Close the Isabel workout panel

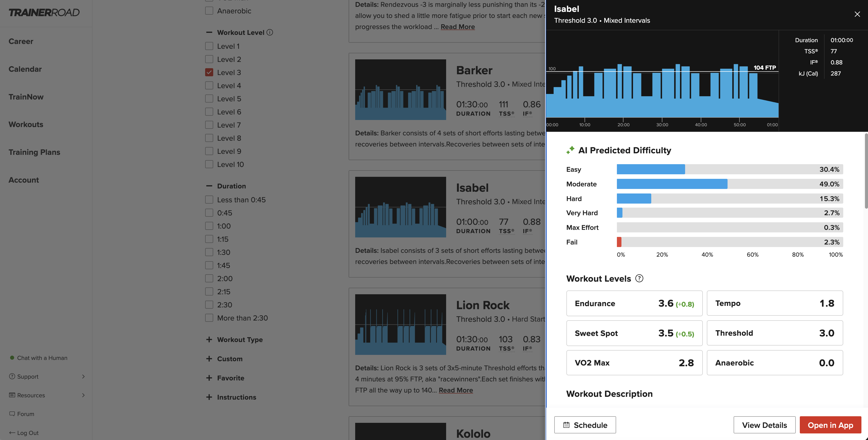[857, 14]
